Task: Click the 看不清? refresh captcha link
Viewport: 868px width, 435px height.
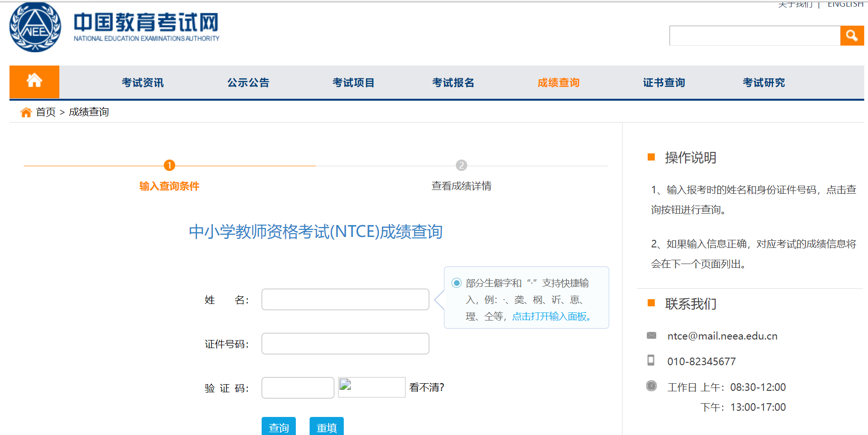Action: coord(426,388)
